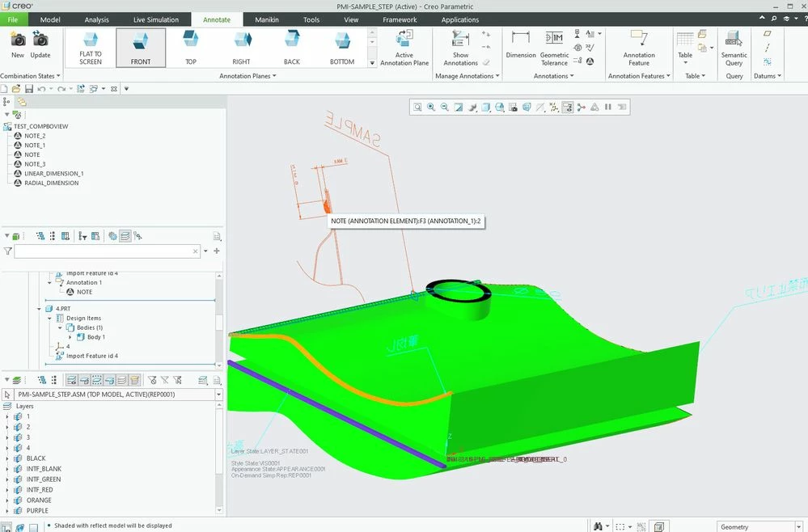Click the filter funnel icon beside search box
This screenshot has height=532, width=808.
(8, 251)
